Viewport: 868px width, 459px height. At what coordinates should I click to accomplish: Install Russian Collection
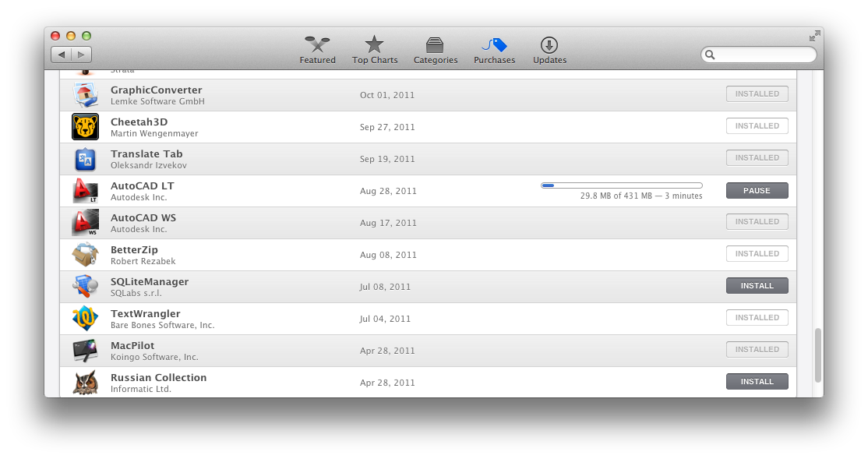coord(757,382)
